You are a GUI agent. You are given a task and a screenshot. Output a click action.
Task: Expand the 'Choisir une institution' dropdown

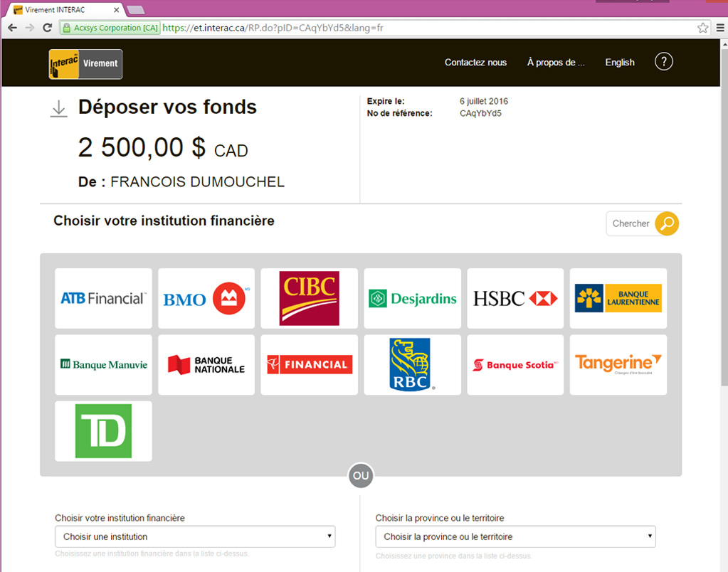(195, 536)
